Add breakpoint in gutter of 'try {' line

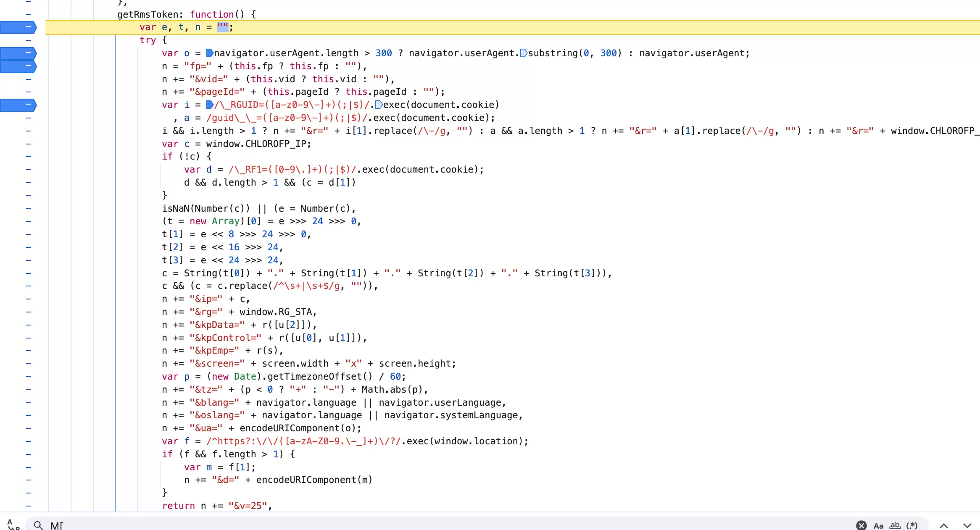tap(28, 40)
